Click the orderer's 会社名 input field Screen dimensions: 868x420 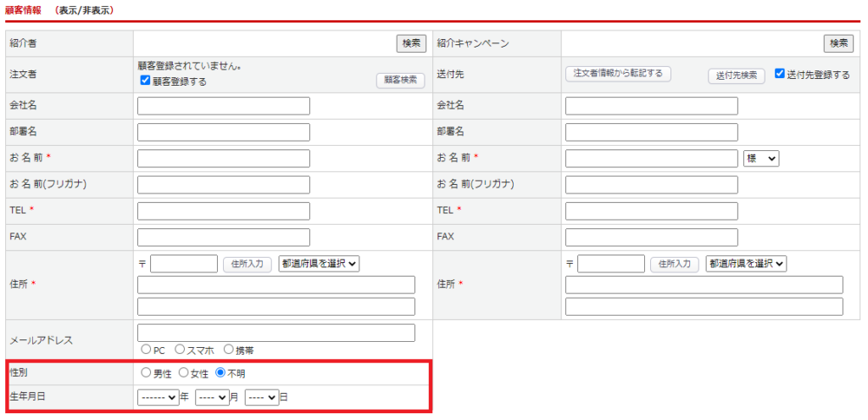click(x=224, y=106)
